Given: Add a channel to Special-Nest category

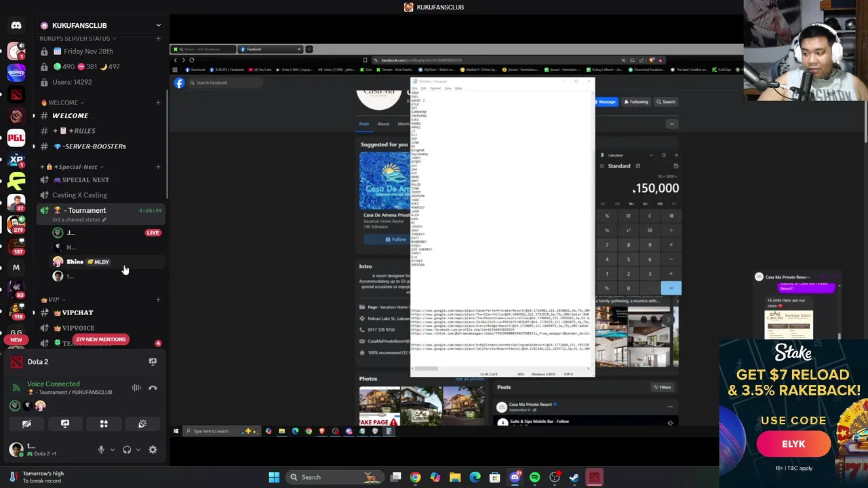Looking at the screenshot, I should [x=158, y=167].
